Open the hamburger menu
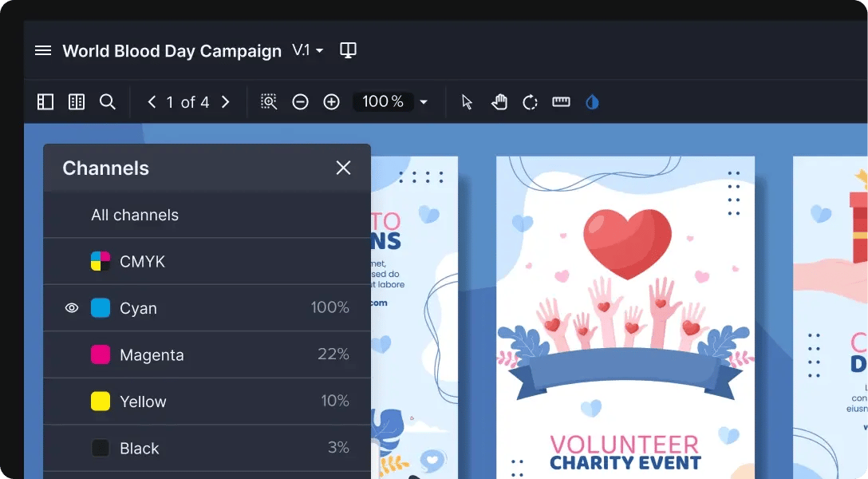The height and width of the screenshot is (479, 868). [42, 49]
